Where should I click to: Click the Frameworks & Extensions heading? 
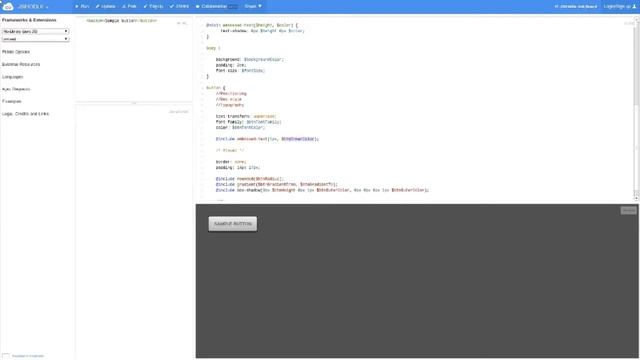29,20
